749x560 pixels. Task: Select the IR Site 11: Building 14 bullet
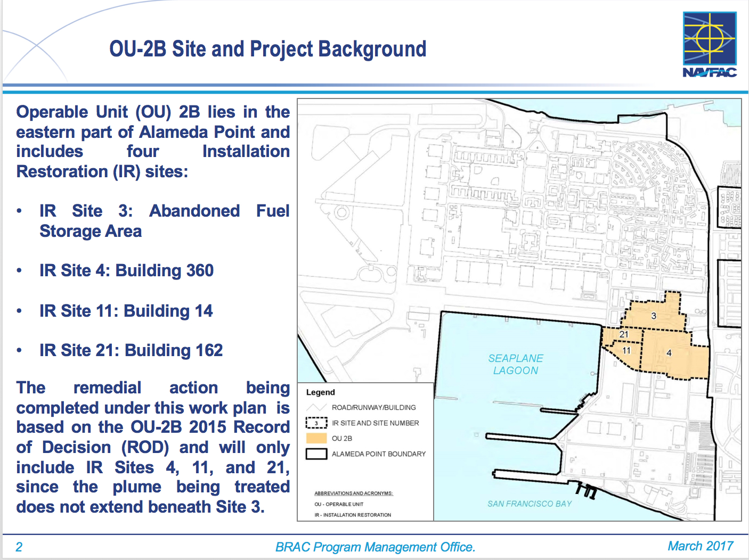pos(126,311)
